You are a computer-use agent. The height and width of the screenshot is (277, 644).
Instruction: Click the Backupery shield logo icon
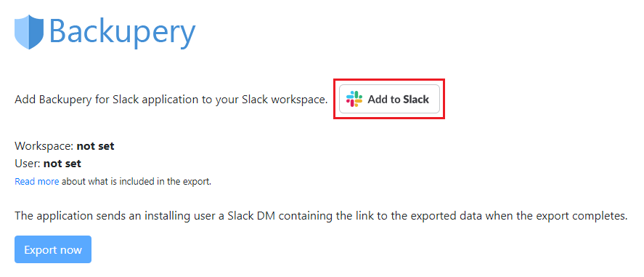coord(29,32)
